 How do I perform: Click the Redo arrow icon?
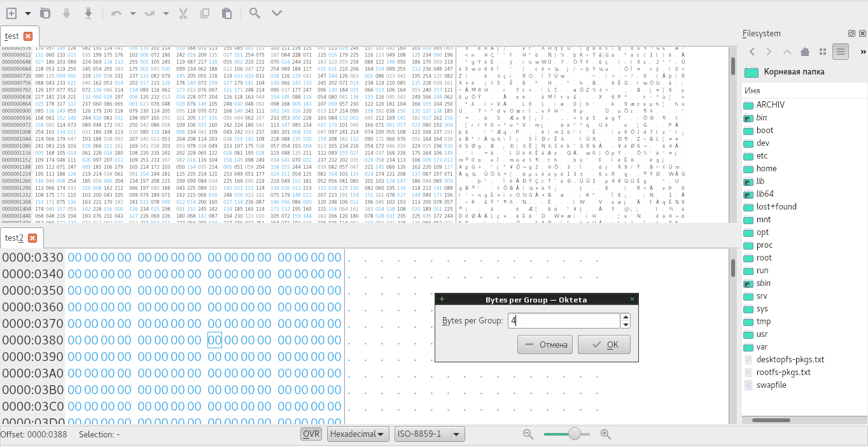click(150, 13)
